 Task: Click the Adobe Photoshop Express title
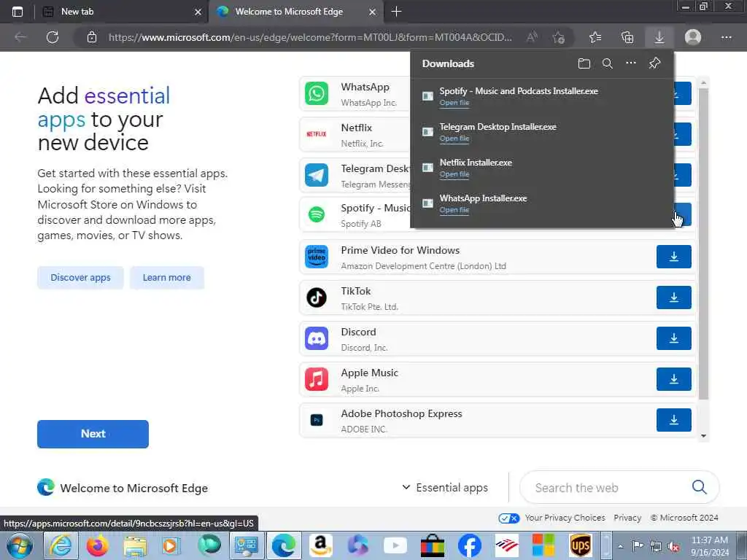point(401,414)
